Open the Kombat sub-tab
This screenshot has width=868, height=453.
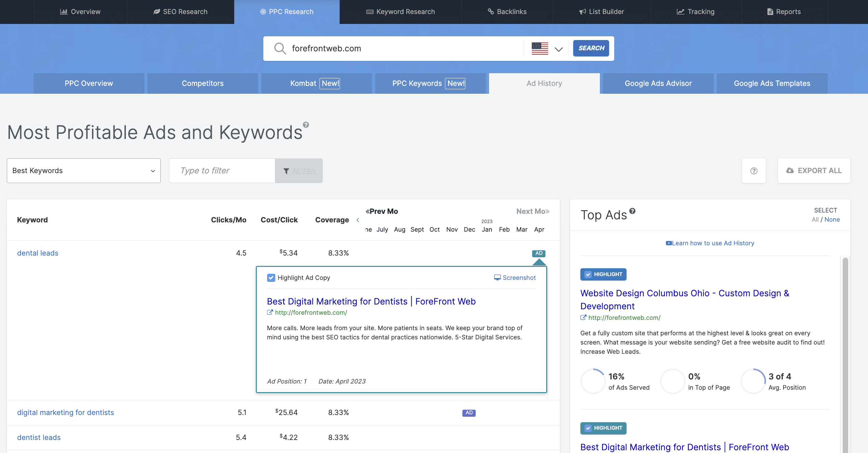pos(316,83)
